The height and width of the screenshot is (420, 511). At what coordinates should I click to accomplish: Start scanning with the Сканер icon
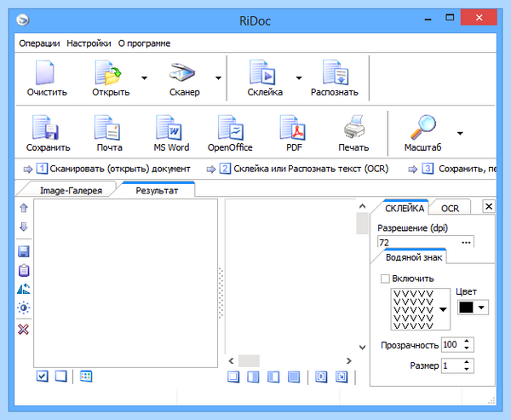point(182,72)
